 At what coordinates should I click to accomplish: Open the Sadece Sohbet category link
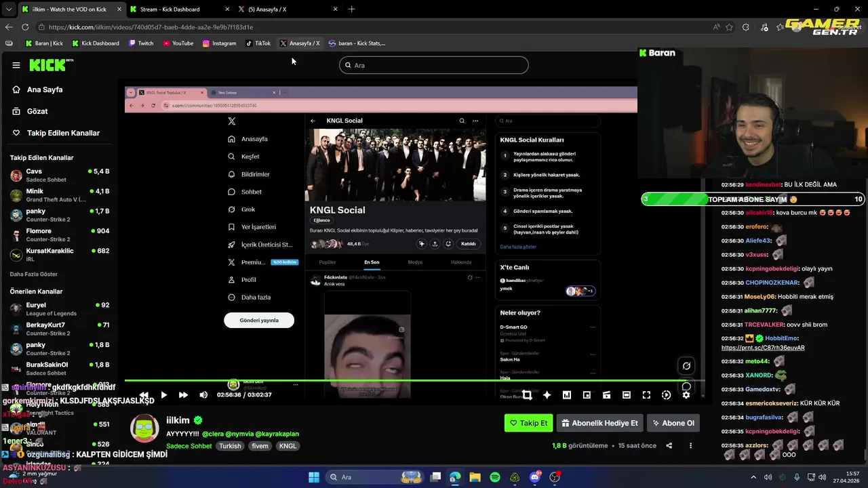pos(189,446)
